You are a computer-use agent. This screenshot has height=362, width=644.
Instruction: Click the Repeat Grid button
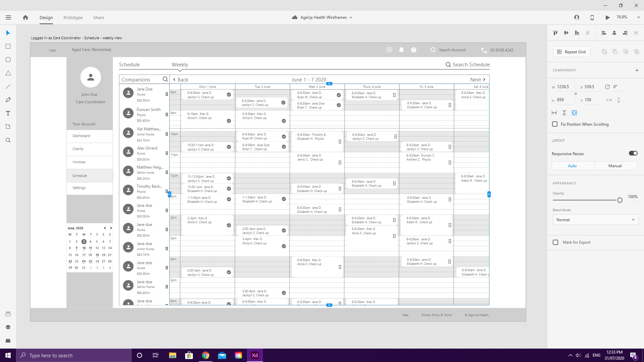(x=571, y=52)
